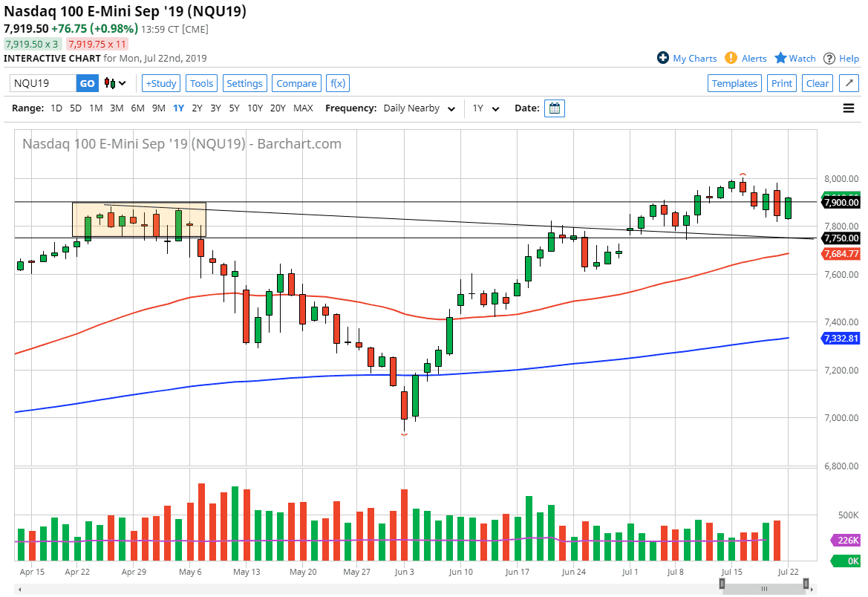Select the 1D range

click(x=56, y=108)
